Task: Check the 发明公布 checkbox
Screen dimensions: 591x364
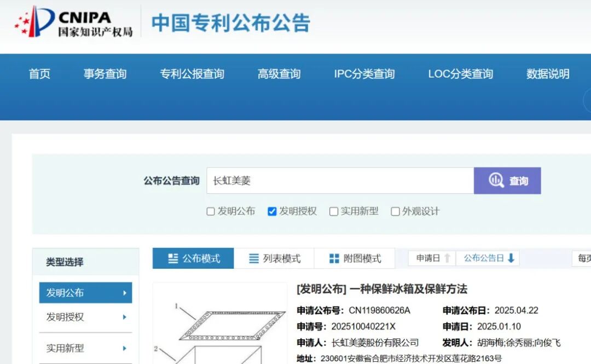Action: [210, 211]
